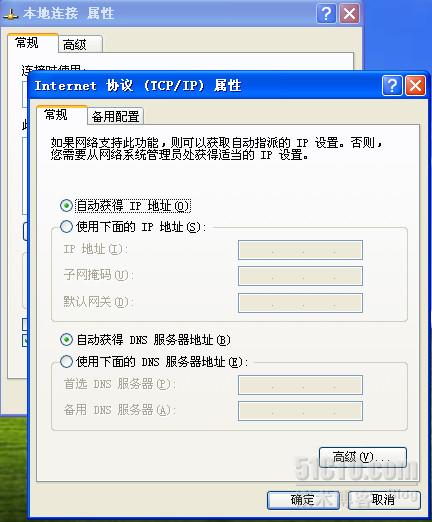Viewport: 432px width, 522px height.
Task: Close the Internet 协议 (TCP/IP) 属性 dialog
Action: (x=415, y=86)
